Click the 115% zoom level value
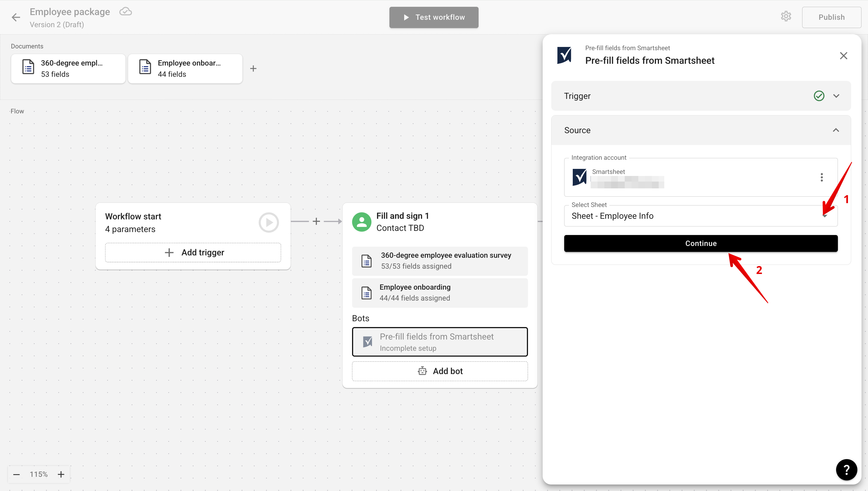 tap(39, 474)
